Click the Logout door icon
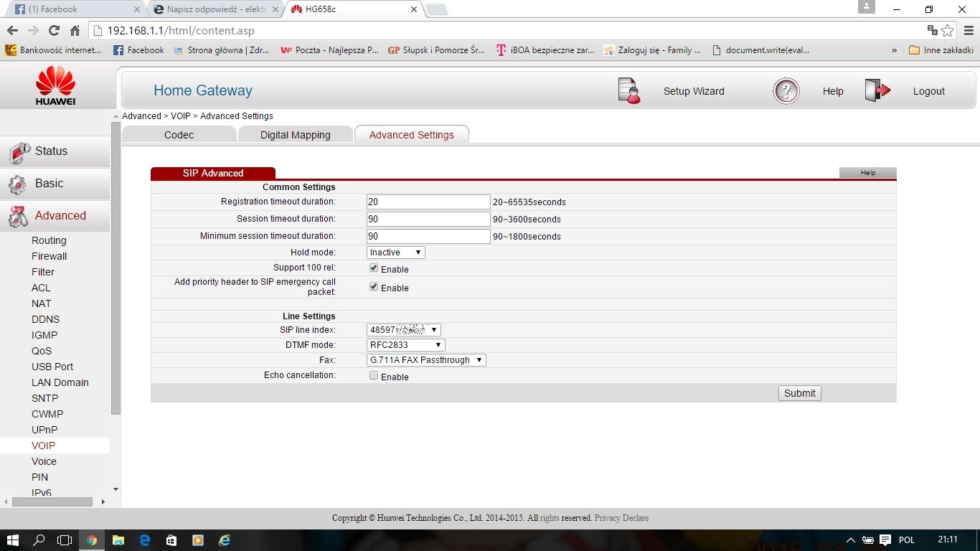 pos(877,91)
